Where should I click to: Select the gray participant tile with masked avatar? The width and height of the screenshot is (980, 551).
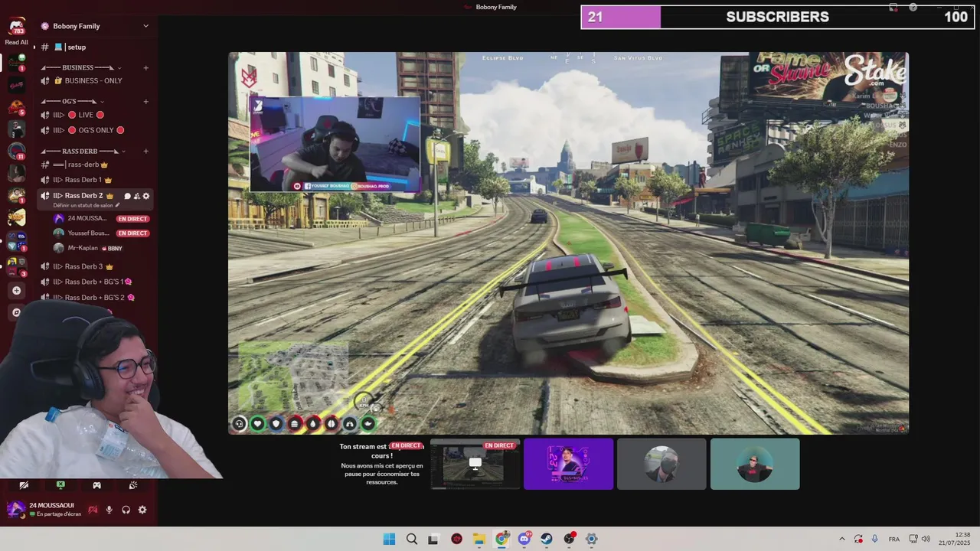pyautogui.click(x=661, y=464)
